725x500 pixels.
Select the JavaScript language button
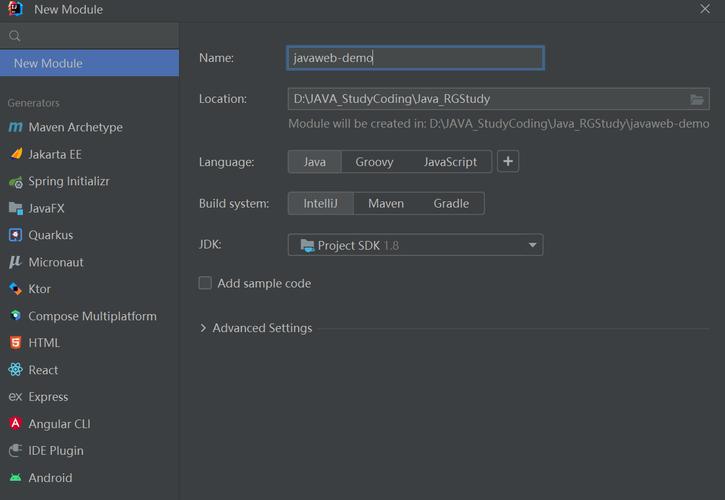[450, 162]
